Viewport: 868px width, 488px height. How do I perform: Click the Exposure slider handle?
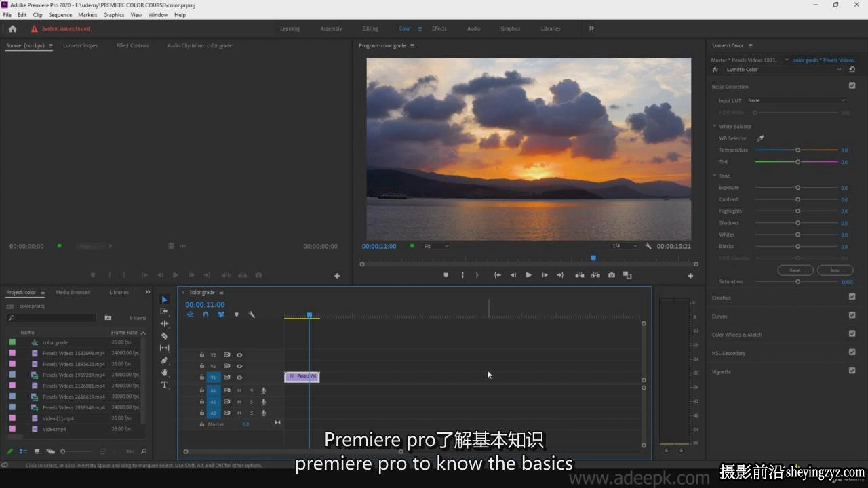click(x=798, y=188)
